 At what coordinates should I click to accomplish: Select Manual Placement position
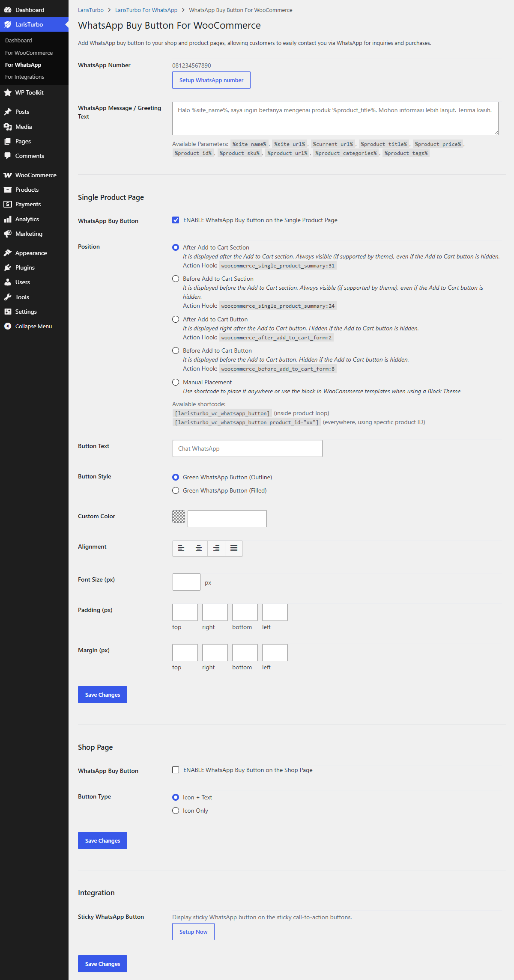point(176,382)
